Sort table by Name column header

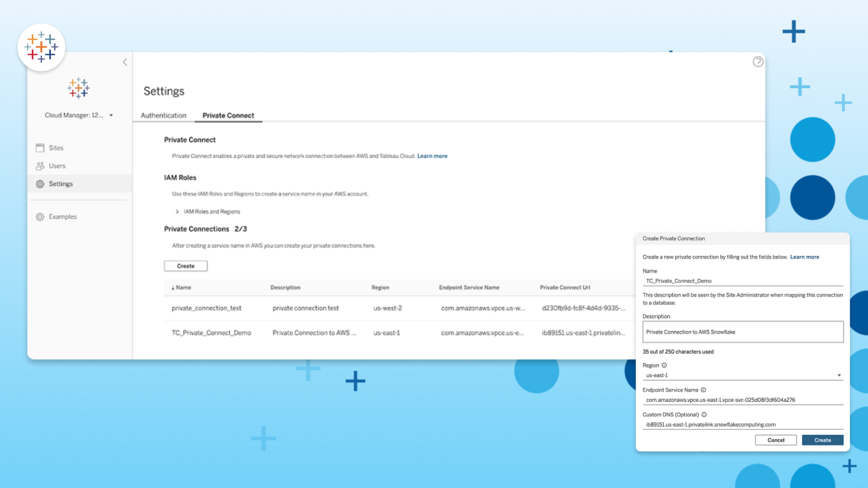tap(183, 287)
